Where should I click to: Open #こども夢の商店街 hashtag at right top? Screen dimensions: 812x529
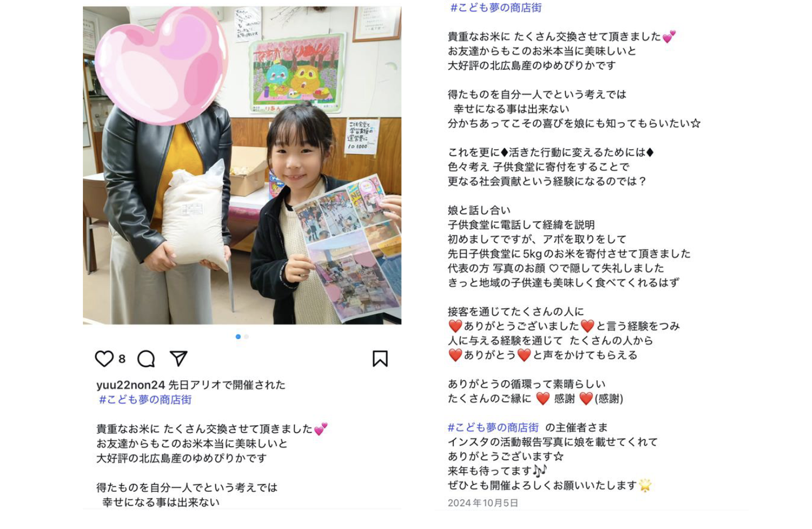pyautogui.click(x=496, y=8)
